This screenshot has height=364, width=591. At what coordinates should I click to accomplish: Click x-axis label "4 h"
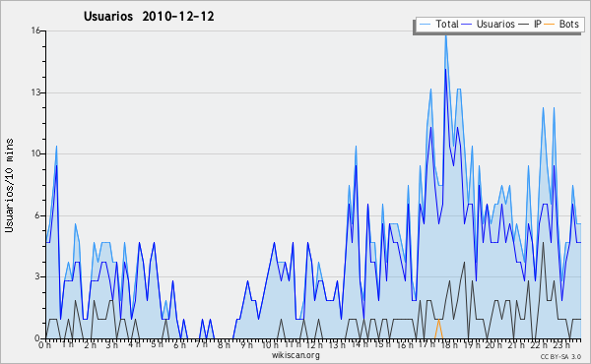coord(134,344)
